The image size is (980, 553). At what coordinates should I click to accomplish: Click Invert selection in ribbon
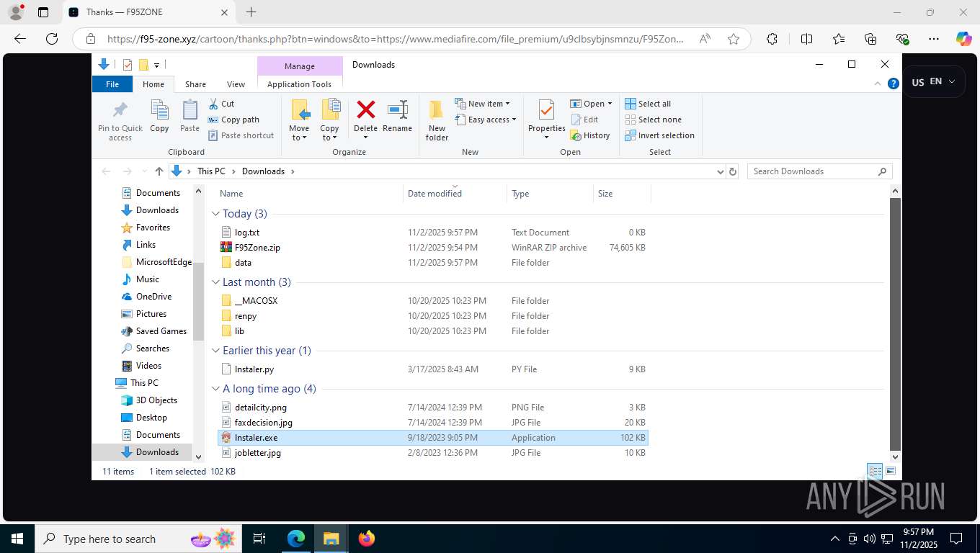[x=659, y=135]
